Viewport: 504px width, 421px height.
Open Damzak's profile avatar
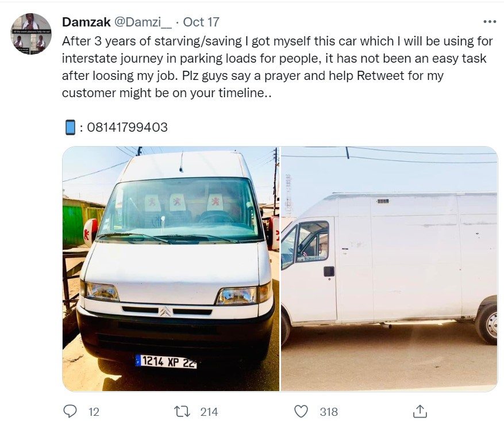coord(31,34)
